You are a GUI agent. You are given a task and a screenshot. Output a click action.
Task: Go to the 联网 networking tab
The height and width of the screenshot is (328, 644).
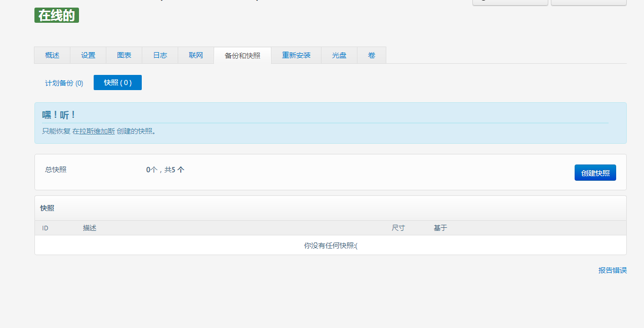pyautogui.click(x=196, y=55)
